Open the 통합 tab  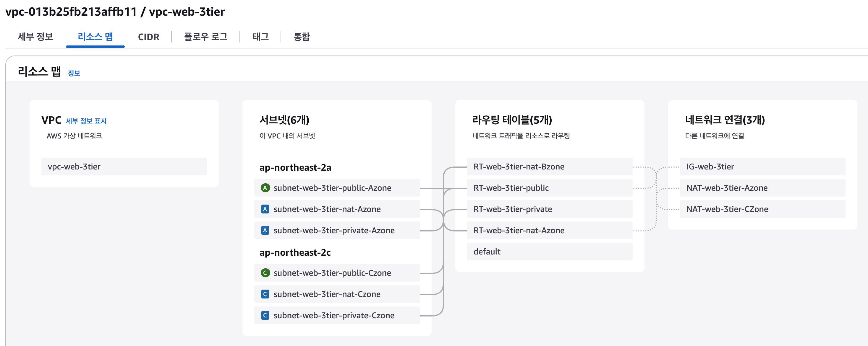point(302,37)
